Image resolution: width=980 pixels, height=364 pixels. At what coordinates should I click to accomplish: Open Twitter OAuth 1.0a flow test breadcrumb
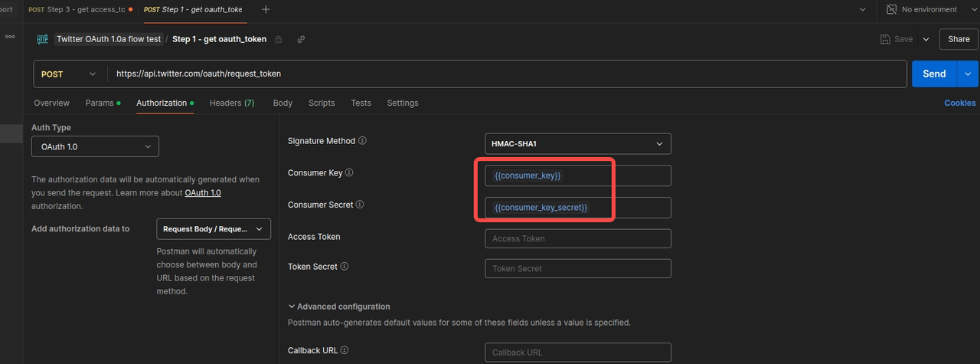pyautogui.click(x=109, y=39)
